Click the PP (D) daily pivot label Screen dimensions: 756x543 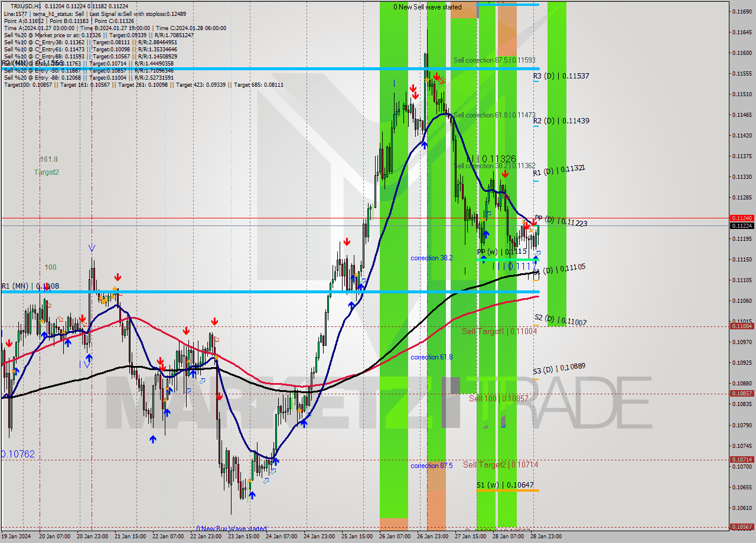point(561,220)
